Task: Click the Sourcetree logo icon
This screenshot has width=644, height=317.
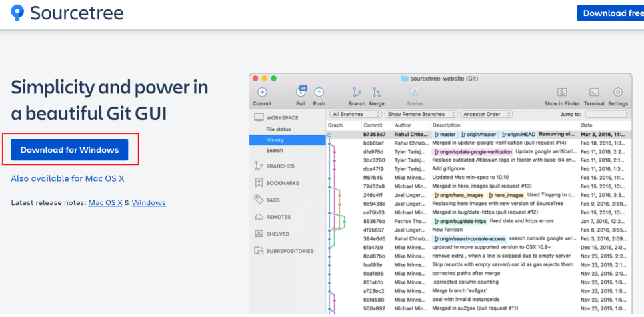Action: (x=17, y=13)
